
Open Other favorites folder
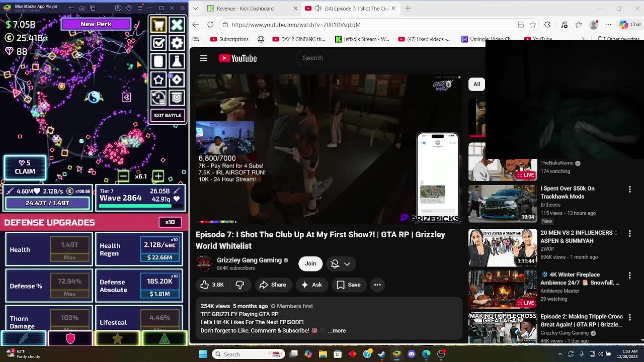(x=618, y=39)
